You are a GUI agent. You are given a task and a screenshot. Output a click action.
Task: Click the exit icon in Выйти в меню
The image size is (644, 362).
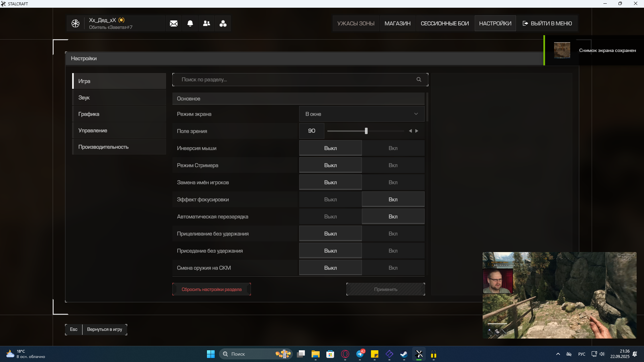click(x=525, y=23)
